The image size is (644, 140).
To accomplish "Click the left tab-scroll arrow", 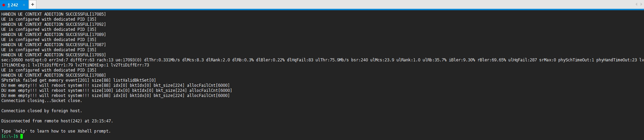I will coord(636,4).
